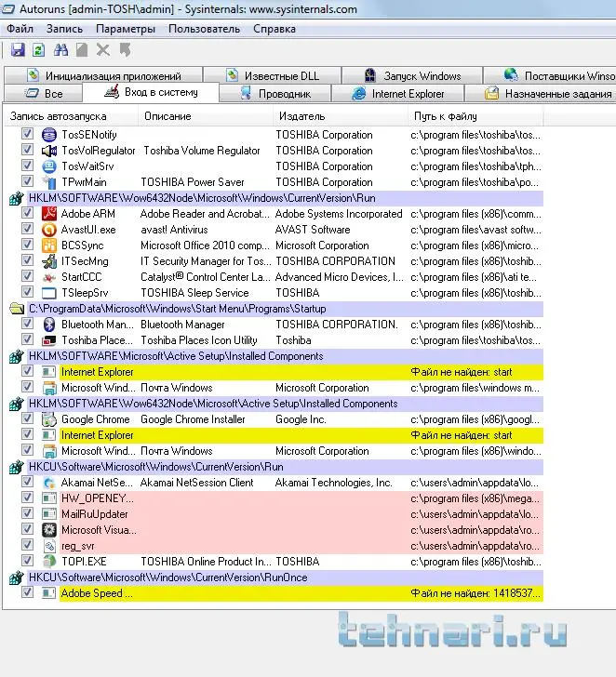Click the Google Chrome installer icon
The image size is (616, 677).
(x=48, y=419)
